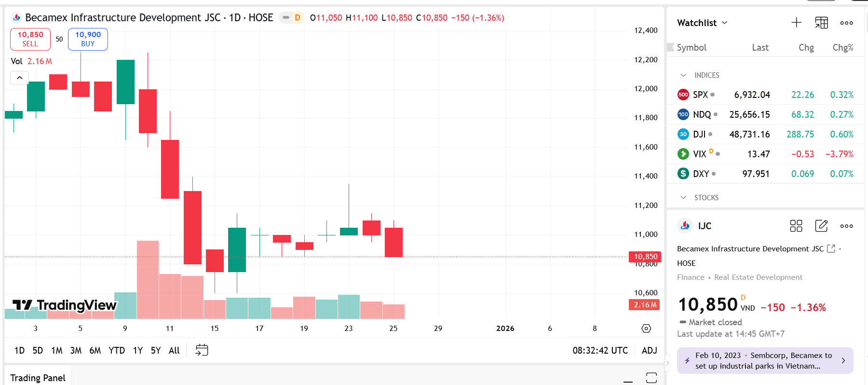Open the watchlist more options menu

click(x=846, y=23)
